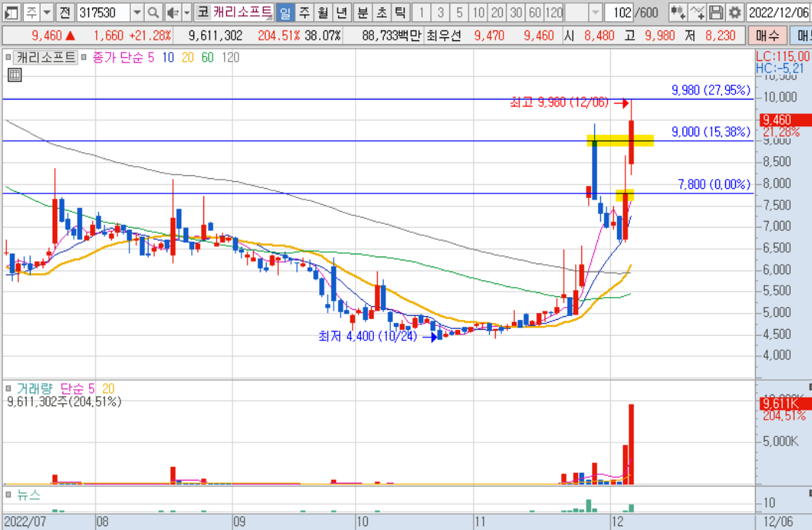Click the 2022/07 label on the date axis
The width and height of the screenshot is (812, 530).
(x=25, y=521)
